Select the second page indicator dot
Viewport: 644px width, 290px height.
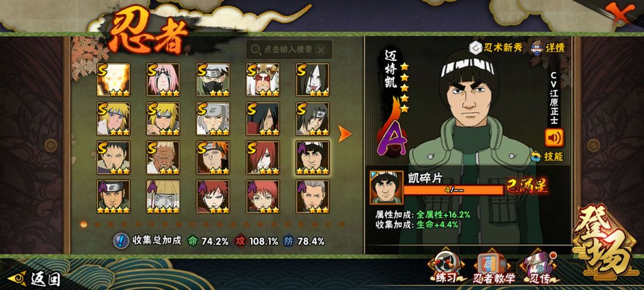[x=97, y=224]
